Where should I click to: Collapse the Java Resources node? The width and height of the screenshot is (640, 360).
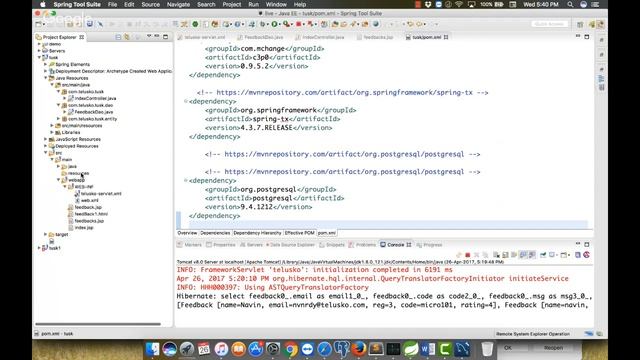coord(46,78)
